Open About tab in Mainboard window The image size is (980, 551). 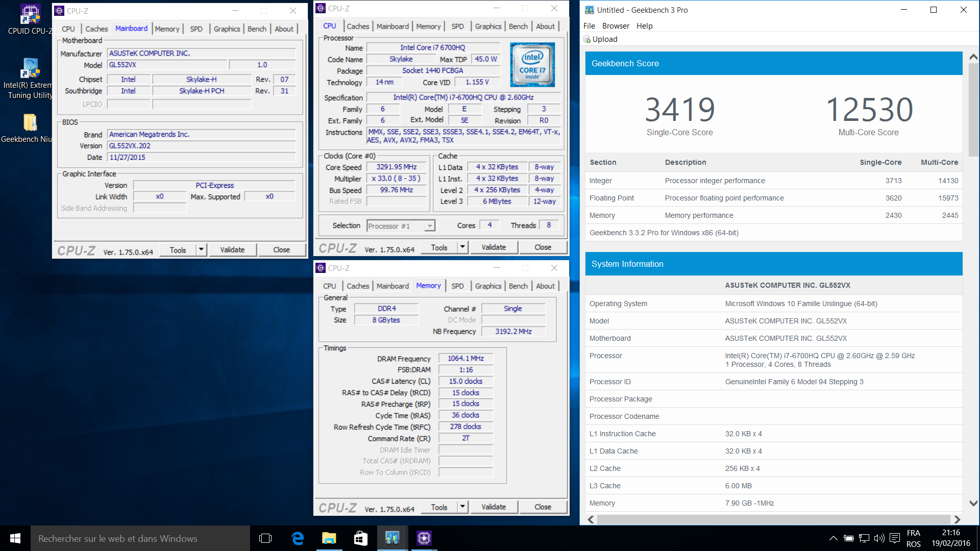pos(284,29)
